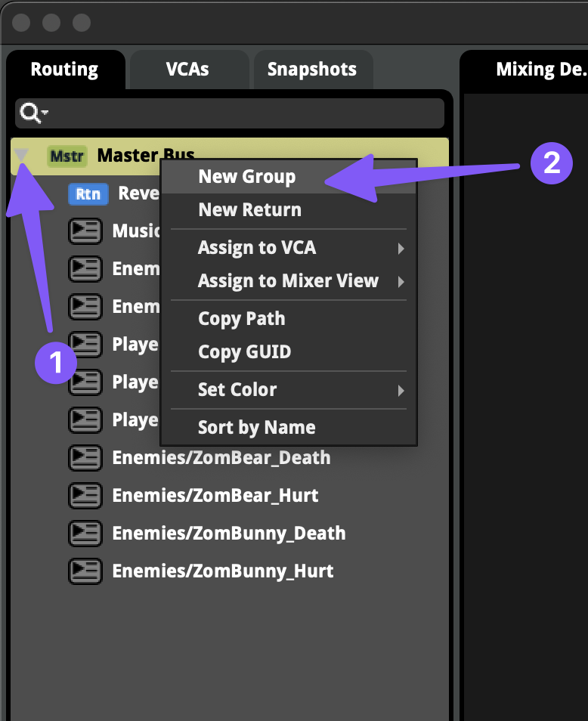This screenshot has width=588, height=721.
Task: Click the magnifying glass search icon
Action: [32, 113]
